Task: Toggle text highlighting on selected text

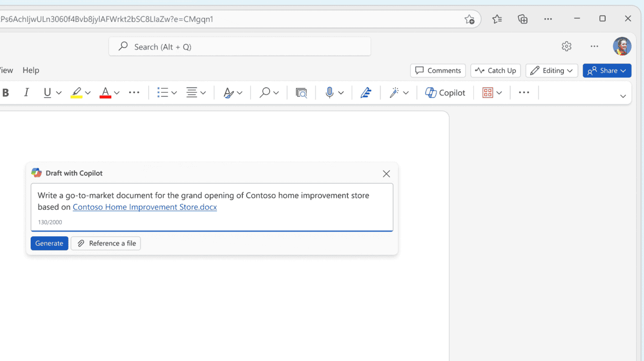Action: (x=76, y=92)
